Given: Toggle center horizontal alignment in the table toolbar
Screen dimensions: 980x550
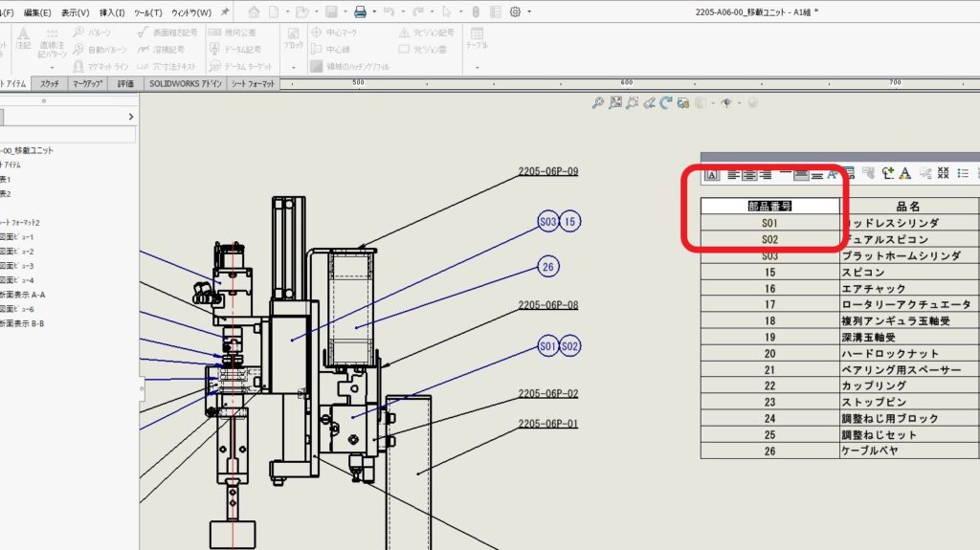Looking at the screenshot, I should click(749, 174).
